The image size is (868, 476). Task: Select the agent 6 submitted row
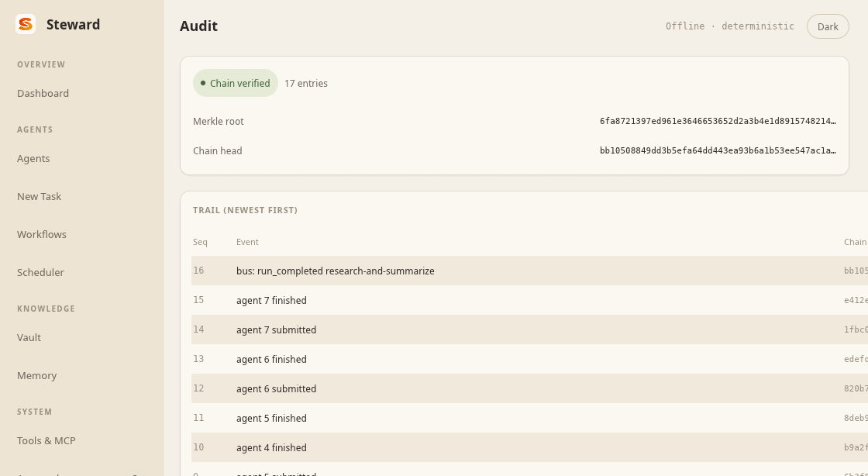tap(530, 388)
